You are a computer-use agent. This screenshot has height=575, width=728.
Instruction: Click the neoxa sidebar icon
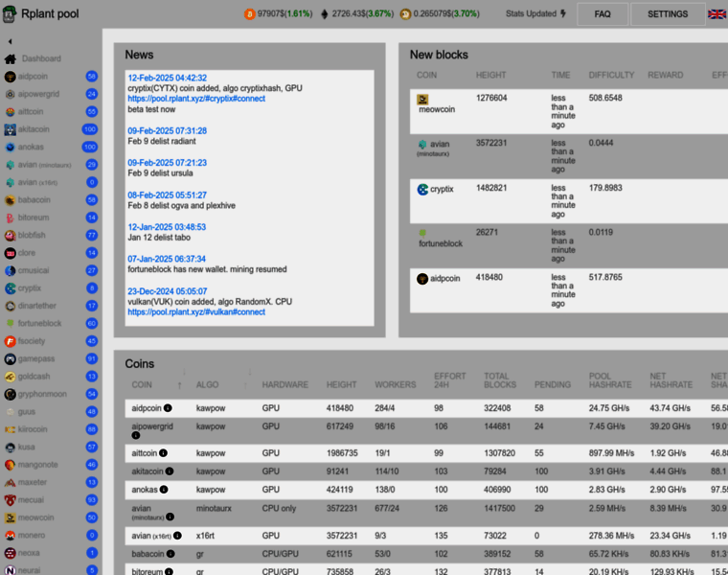(10, 553)
